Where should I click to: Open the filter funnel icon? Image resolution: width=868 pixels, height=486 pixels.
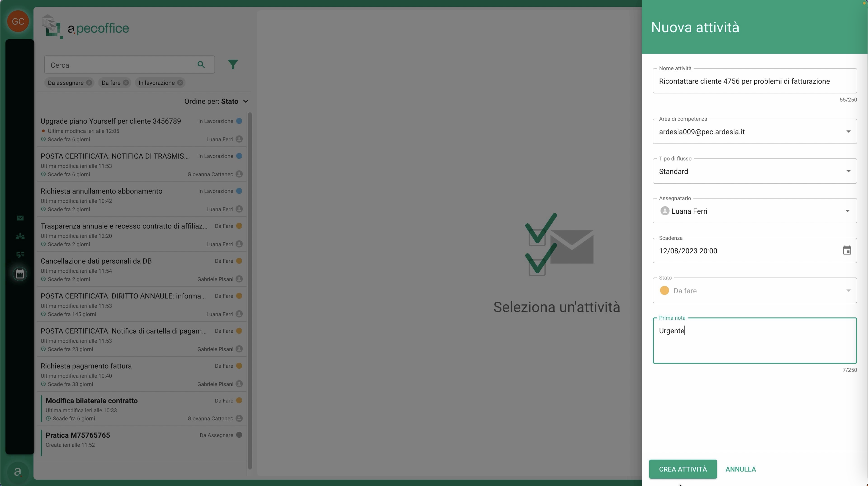233,64
